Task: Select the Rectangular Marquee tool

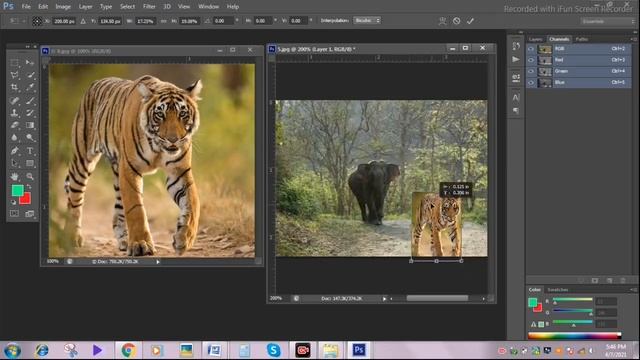Action: point(14,62)
